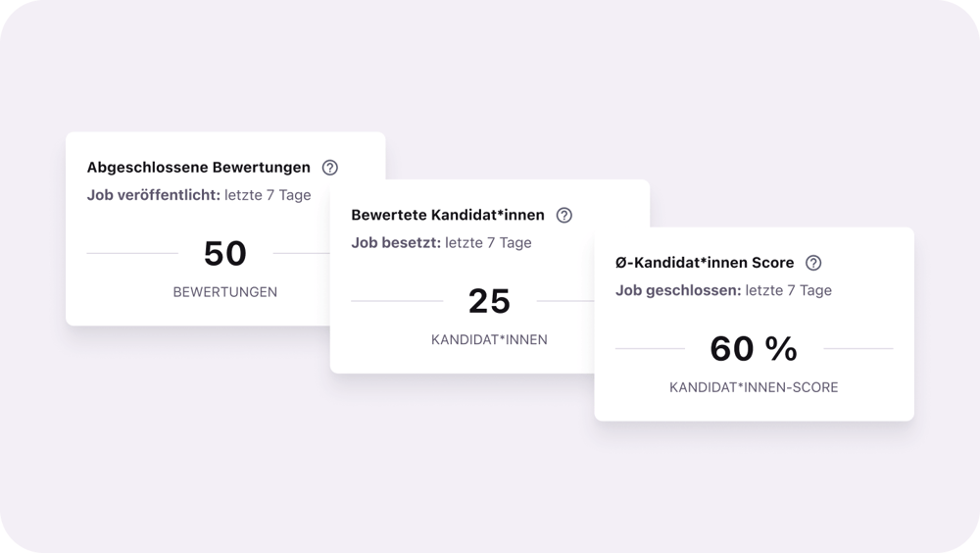Click the "Job besetzt:" filter label
The image size is (980, 553).
pos(396,242)
